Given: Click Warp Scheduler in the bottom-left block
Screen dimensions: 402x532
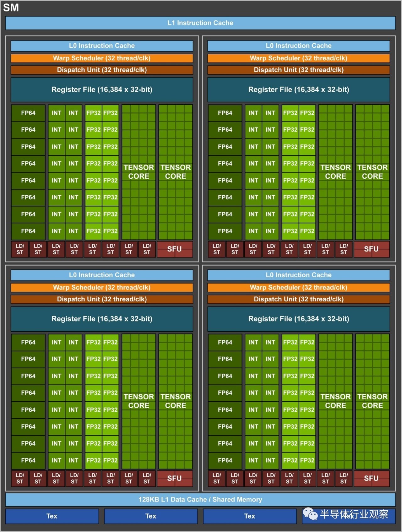Looking at the screenshot, I should [102, 288].
